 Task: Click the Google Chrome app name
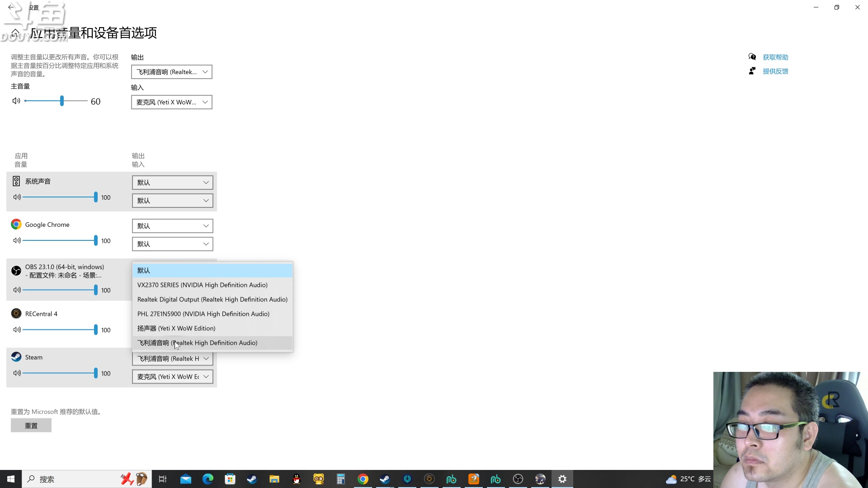pyautogui.click(x=47, y=225)
